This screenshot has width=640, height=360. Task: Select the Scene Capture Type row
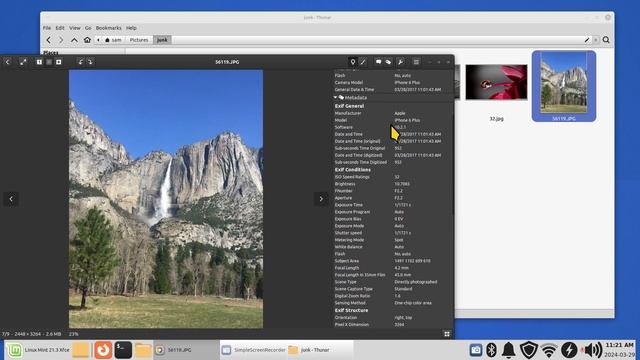(392, 289)
